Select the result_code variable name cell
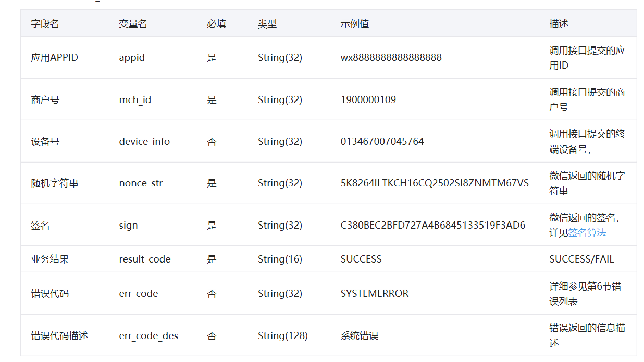 click(143, 259)
